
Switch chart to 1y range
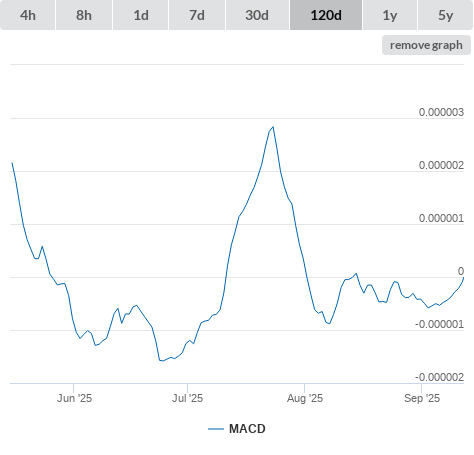pyautogui.click(x=390, y=15)
